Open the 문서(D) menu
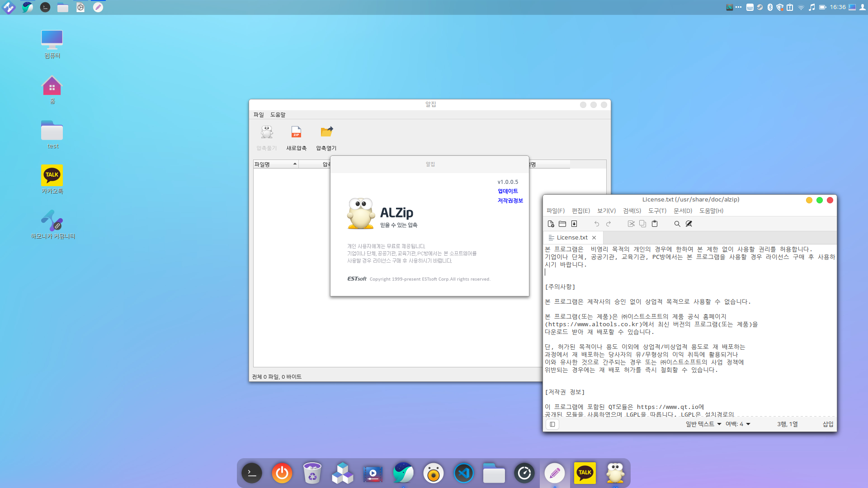 tap(683, 211)
